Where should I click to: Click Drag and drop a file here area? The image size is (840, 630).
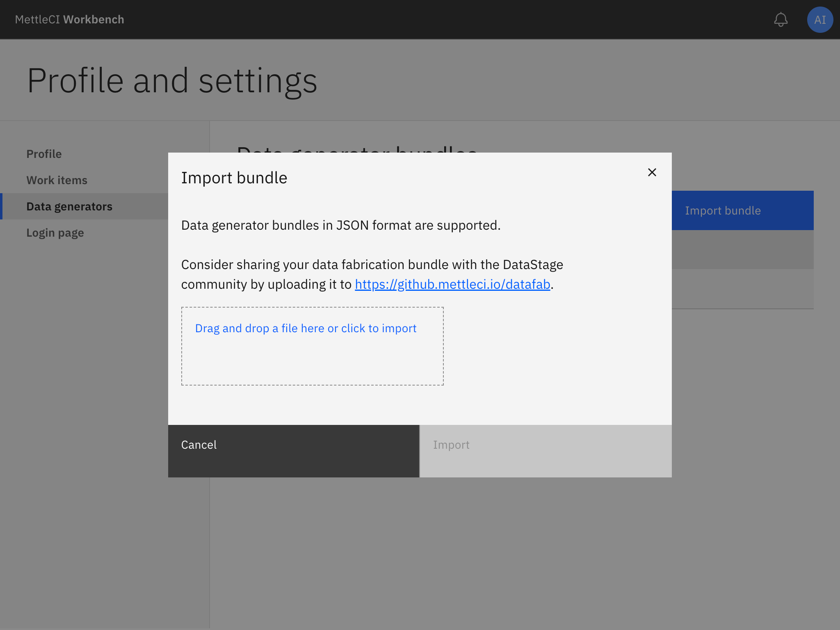point(306,328)
